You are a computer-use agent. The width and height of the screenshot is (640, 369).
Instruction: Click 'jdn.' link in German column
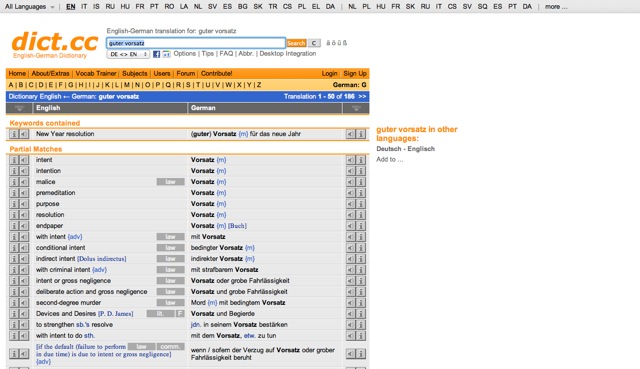[x=196, y=325]
